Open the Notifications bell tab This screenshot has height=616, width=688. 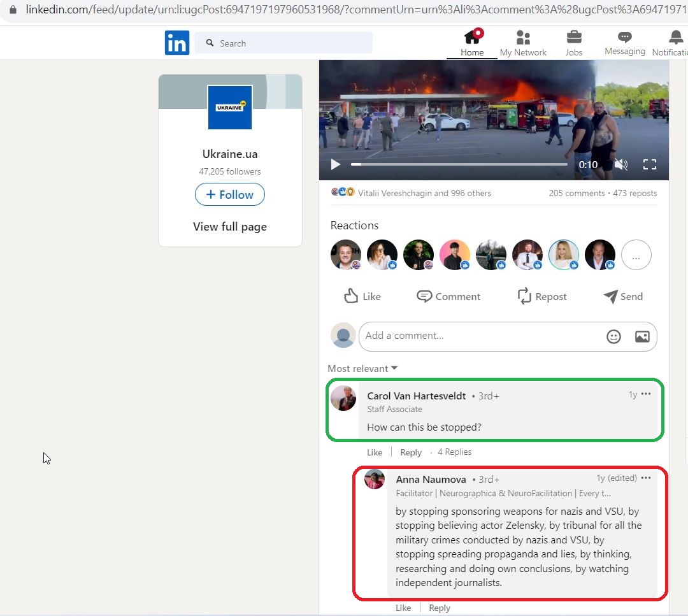[x=671, y=43]
